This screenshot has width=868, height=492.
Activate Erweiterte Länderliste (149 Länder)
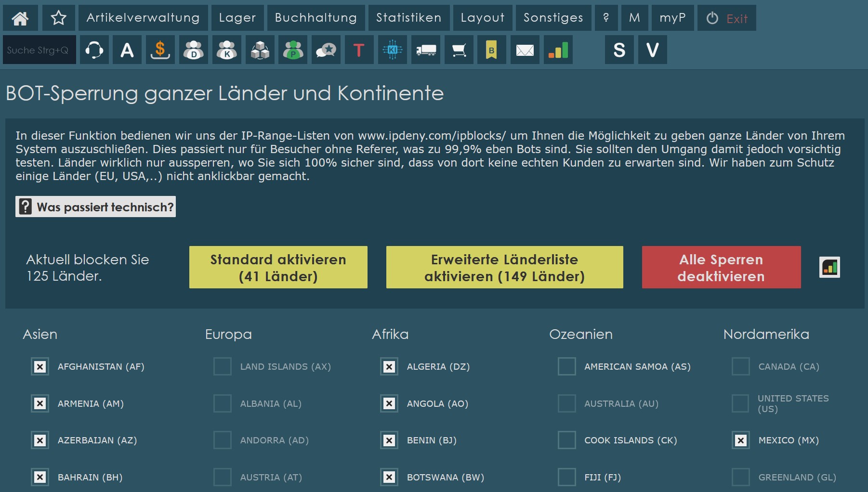(505, 267)
